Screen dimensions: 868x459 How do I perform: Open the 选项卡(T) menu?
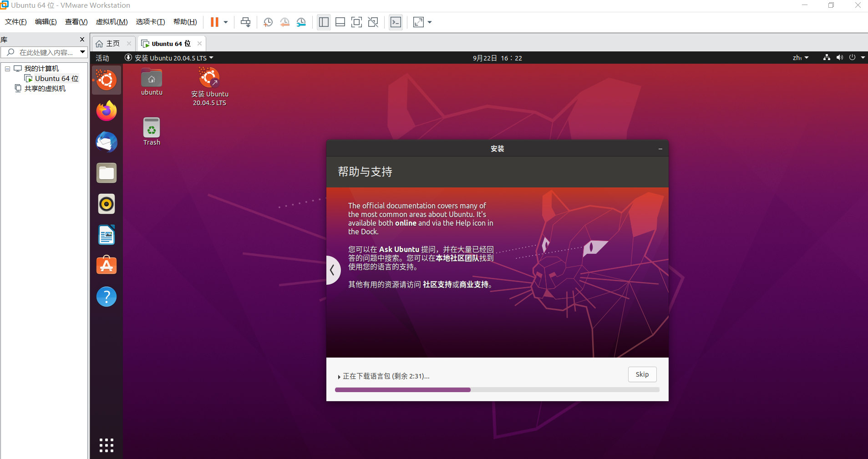pyautogui.click(x=150, y=22)
